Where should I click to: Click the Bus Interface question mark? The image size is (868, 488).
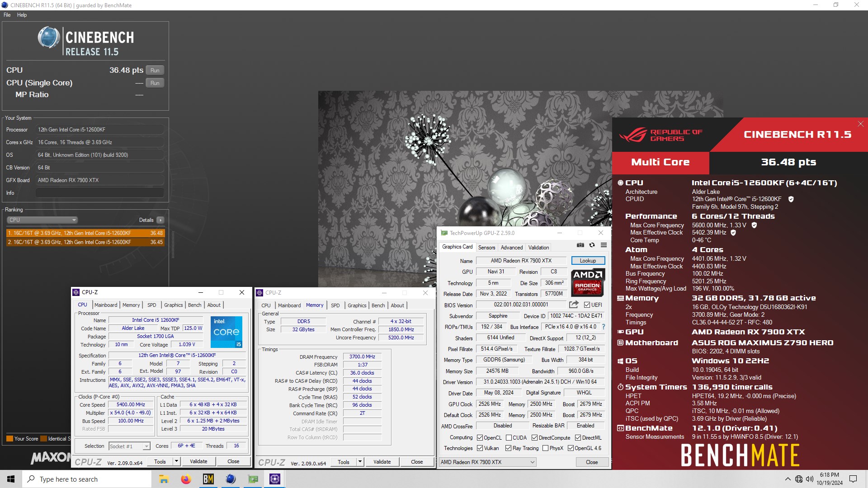tap(604, 327)
